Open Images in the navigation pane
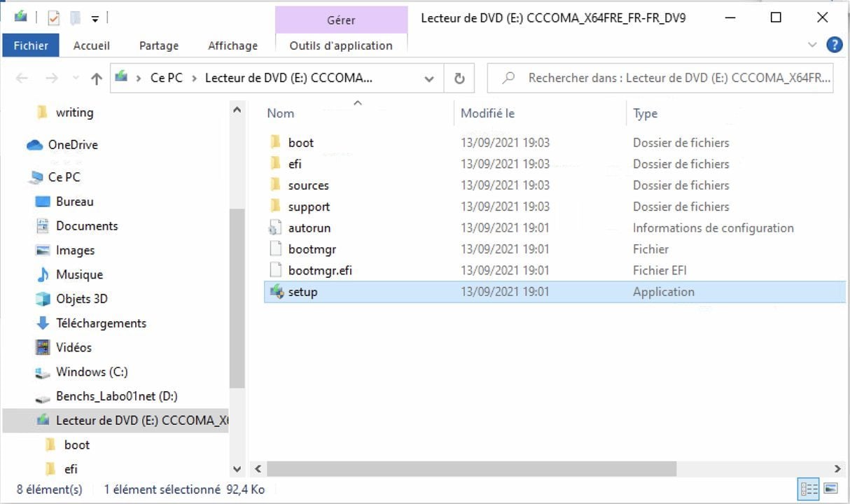Viewport: 850px width, 504px height. point(75,250)
